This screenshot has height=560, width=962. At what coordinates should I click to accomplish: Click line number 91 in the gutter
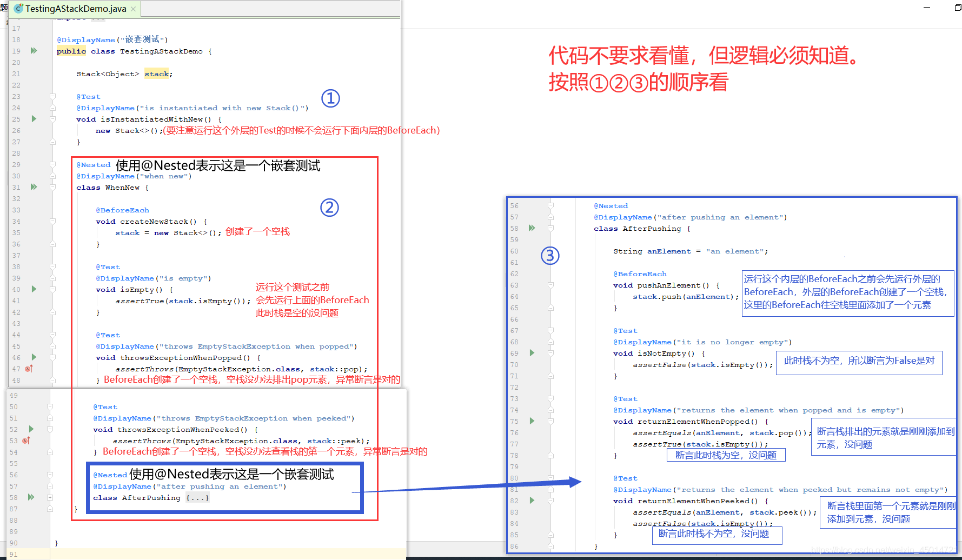click(x=14, y=555)
